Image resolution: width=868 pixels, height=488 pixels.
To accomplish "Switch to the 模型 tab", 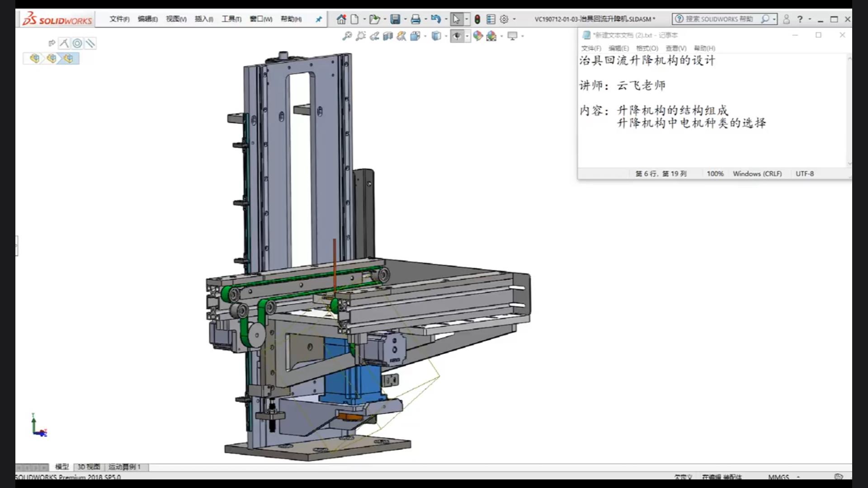I will pyautogui.click(x=62, y=467).
